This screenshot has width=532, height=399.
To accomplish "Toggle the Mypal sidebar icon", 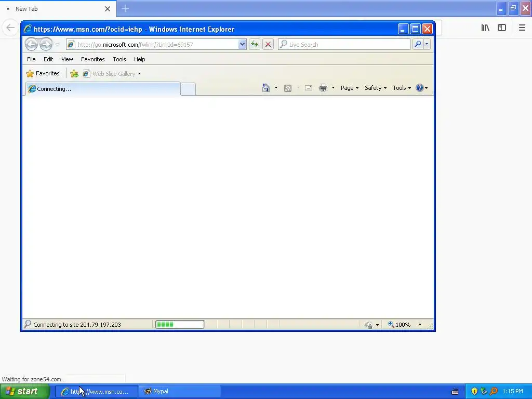I will pos(502,28).
